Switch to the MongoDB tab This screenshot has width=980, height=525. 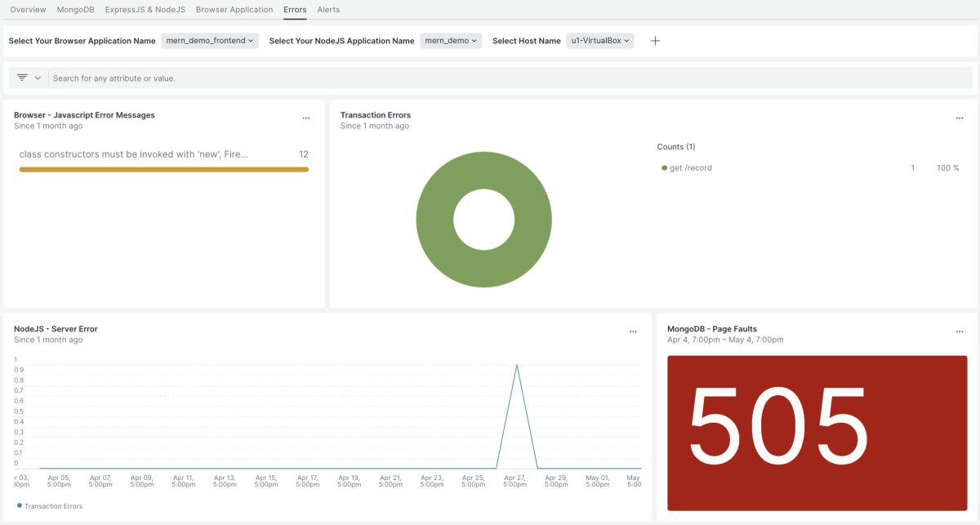(x=75, y=10)
